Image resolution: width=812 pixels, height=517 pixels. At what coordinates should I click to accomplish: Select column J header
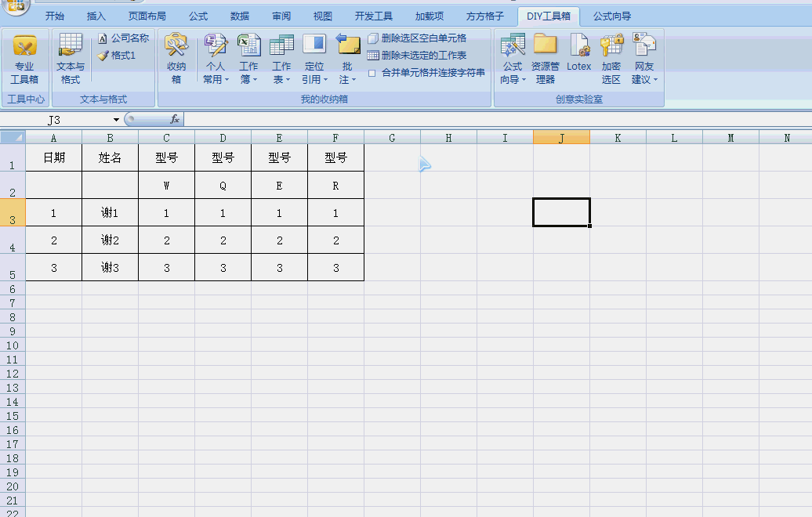561,138
